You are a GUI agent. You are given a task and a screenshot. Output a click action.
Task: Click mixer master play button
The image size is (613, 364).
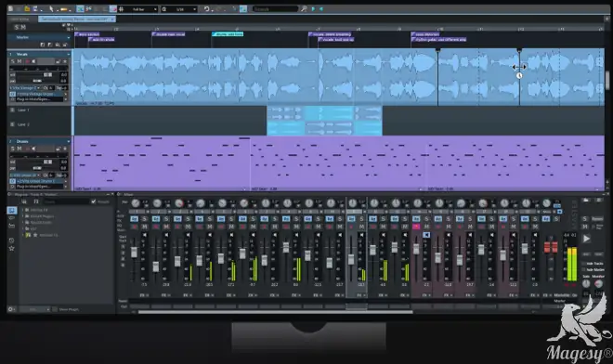pyautogui.click(x=586, y=238)
